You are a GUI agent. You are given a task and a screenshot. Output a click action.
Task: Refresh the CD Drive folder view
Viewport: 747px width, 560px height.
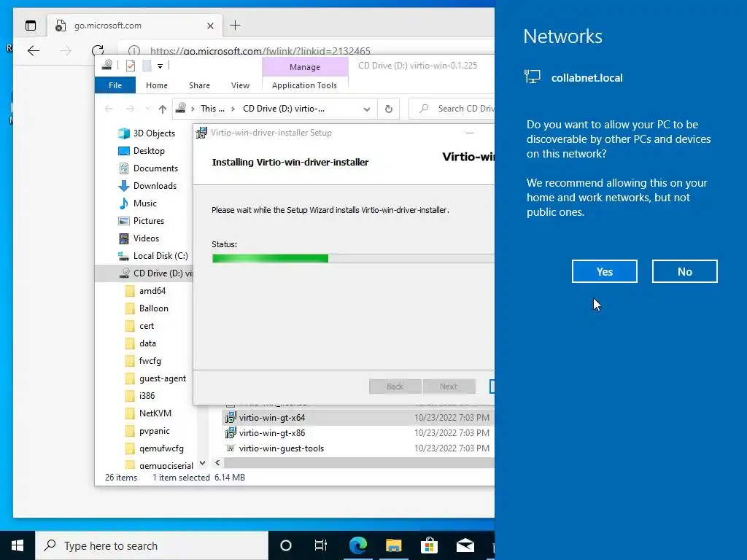pyautogui.click(x=389, y=109)
